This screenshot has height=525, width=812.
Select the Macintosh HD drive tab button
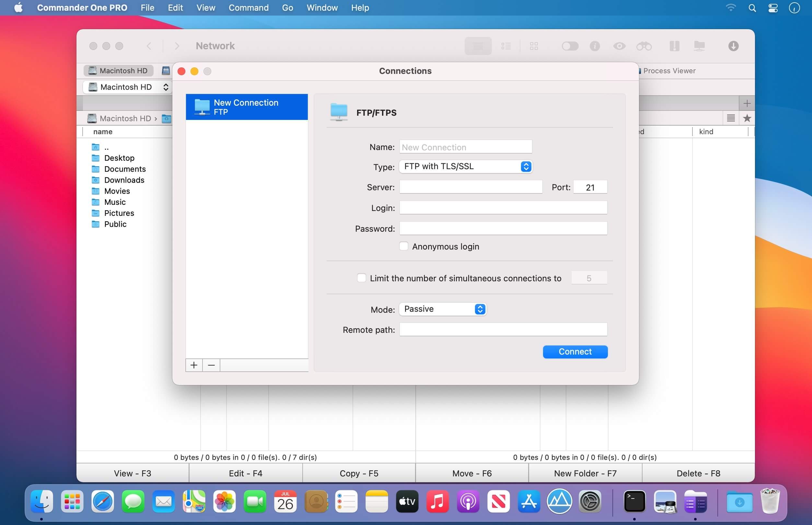(x=118, y=71)
